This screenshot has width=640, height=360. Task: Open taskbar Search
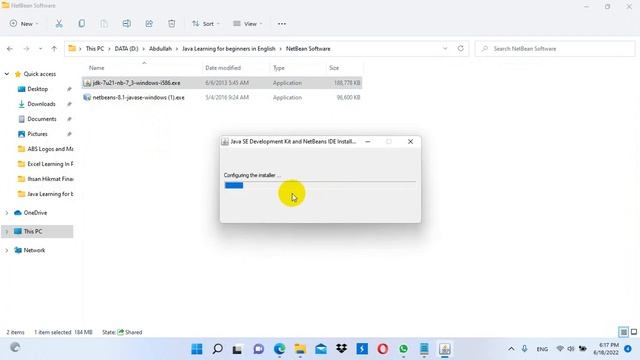pyautogui.click(x=218, y=349)
